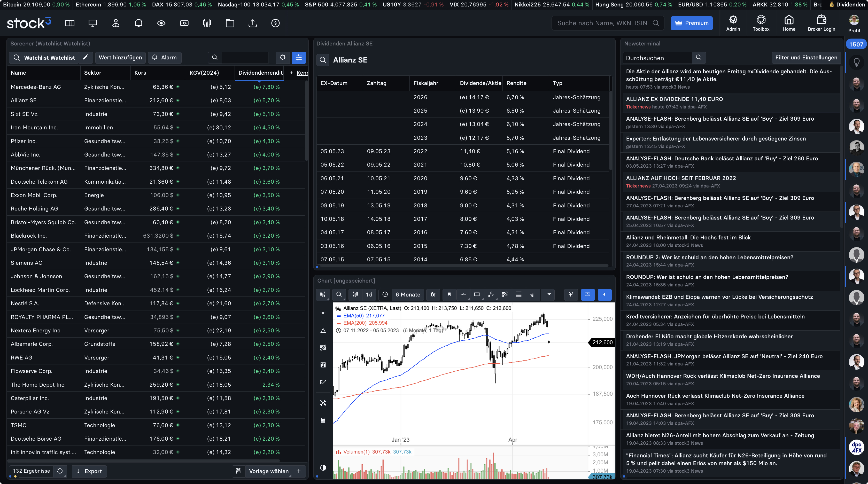
Task: Open the folder icon in top navigation
Action: tap(230, 23)
